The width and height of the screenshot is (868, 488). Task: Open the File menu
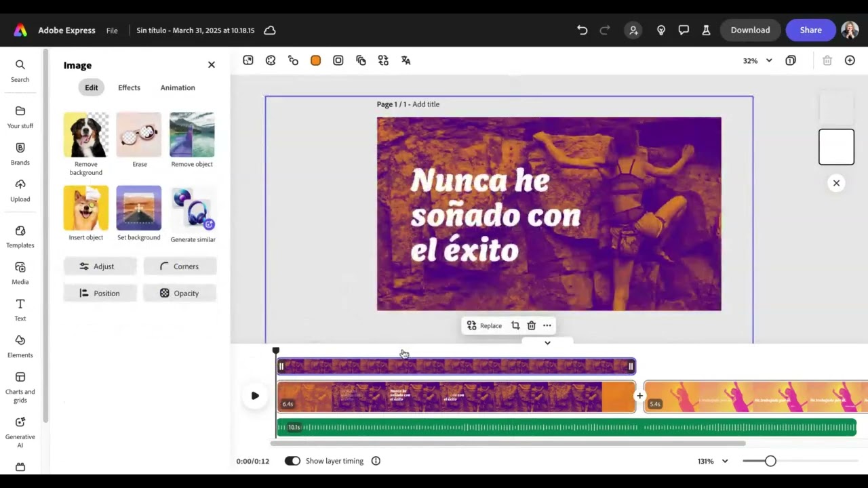point(112,30)
